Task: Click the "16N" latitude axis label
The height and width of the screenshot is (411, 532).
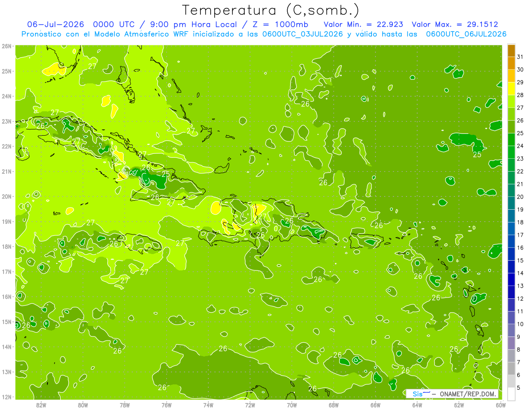Action: point(7,297)
